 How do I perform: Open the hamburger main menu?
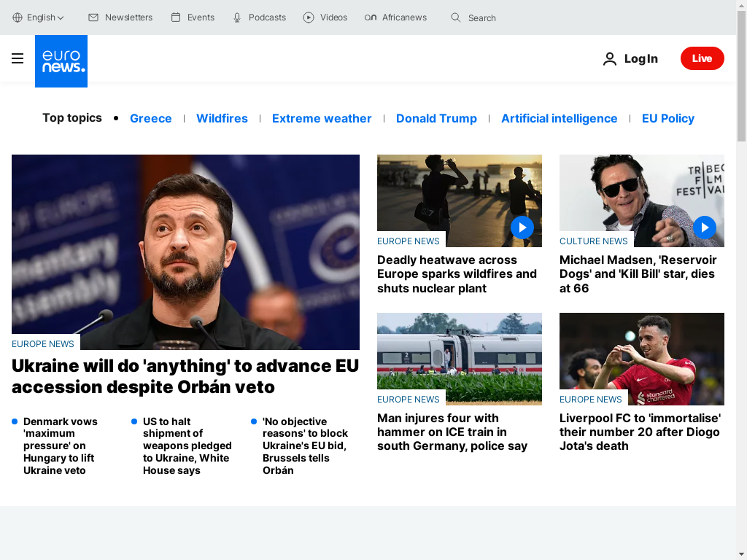tap(18, 58)
